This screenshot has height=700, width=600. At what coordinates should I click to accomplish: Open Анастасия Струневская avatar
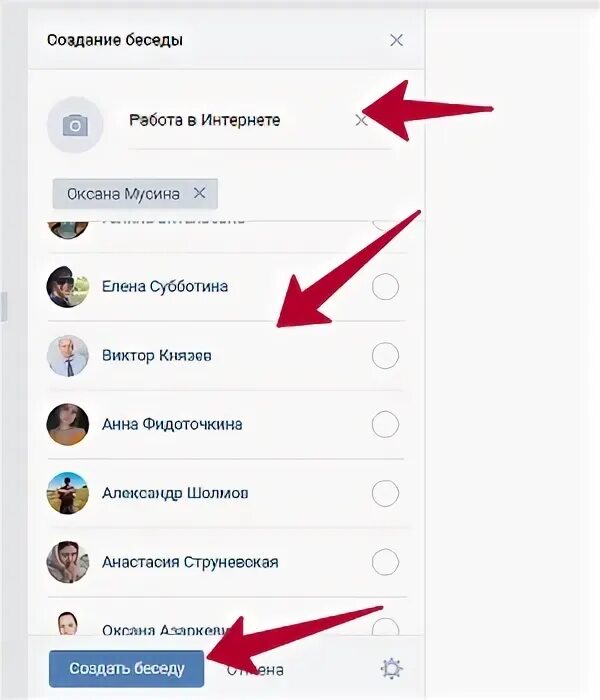click(x=68, y=562)
